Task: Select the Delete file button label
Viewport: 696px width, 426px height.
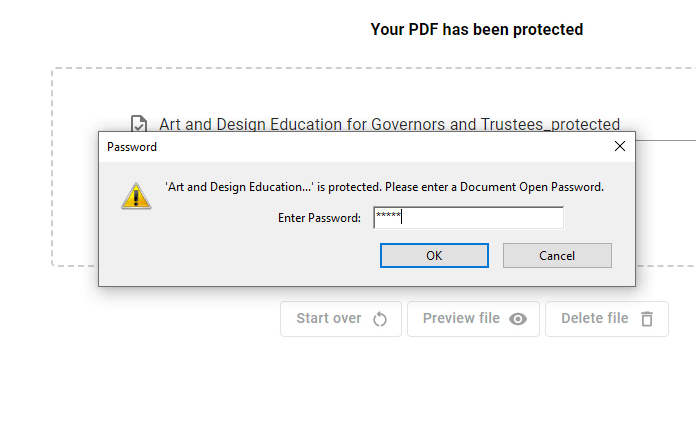Action: [x=594, y=319]
